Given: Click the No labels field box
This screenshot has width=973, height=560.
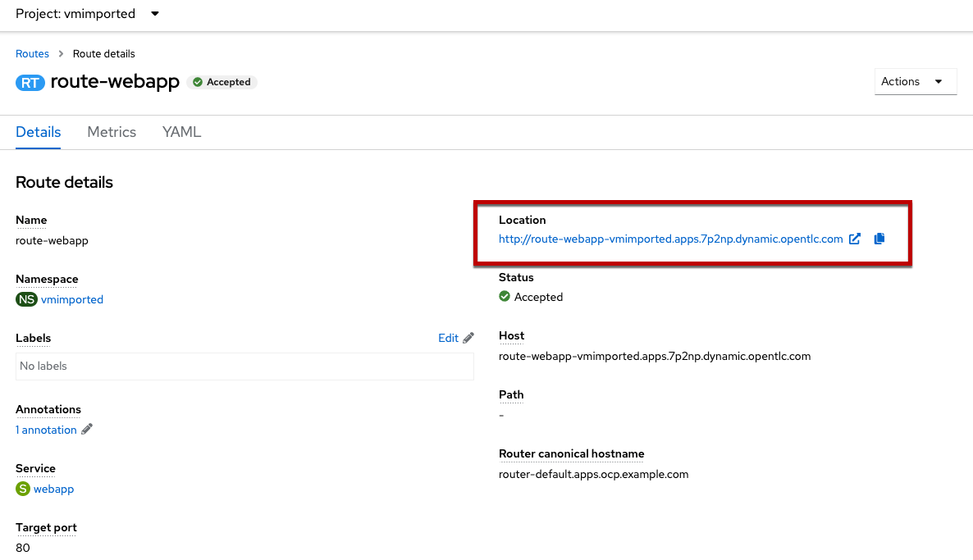Looking at the screenshot, I should 244,367.
